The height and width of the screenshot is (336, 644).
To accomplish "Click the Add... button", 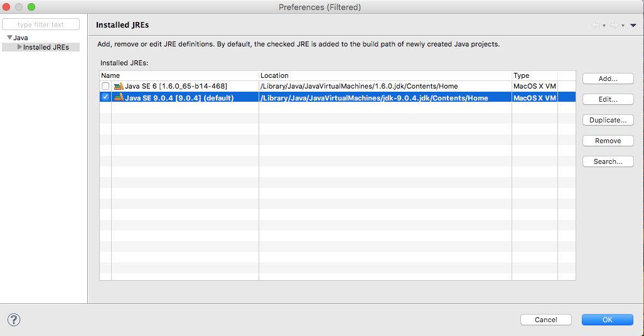I will tap(608, 79).
